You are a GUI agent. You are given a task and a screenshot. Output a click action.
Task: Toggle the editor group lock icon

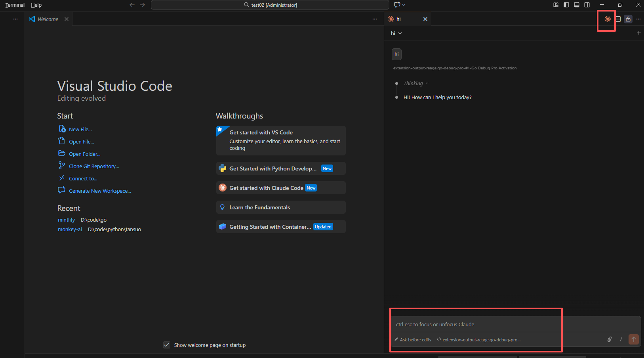(628, 19)
